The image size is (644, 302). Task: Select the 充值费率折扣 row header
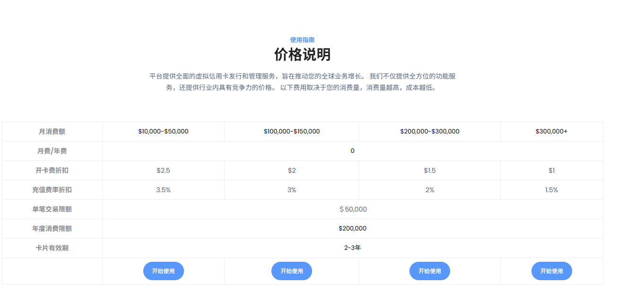click(x=52, y=190)
